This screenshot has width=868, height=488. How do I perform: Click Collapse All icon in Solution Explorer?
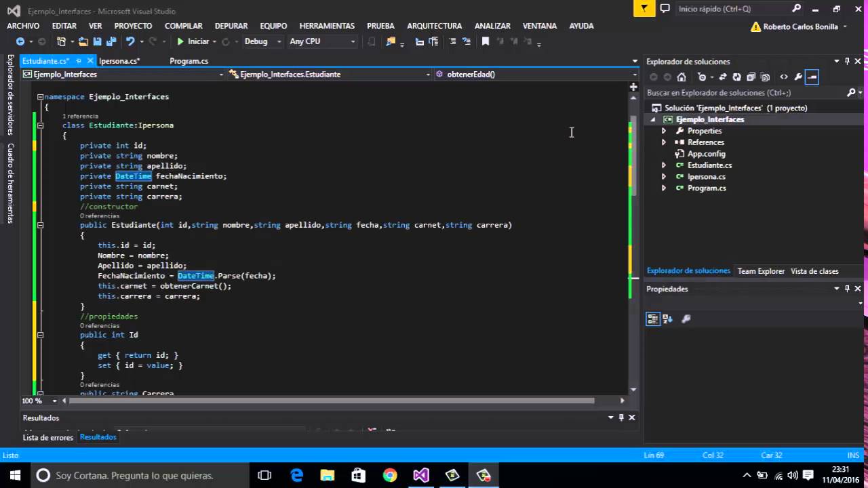point(751,77)
